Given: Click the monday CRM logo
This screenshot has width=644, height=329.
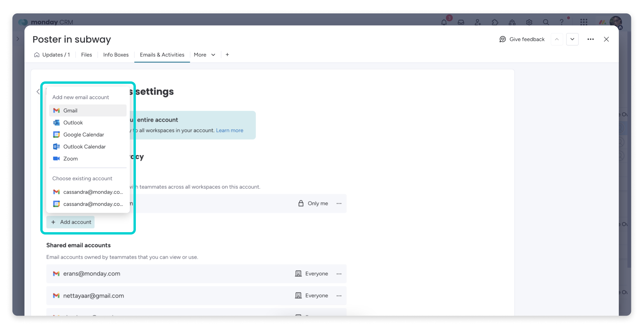Looking at the screenshot, I should [x=46, y=22].
